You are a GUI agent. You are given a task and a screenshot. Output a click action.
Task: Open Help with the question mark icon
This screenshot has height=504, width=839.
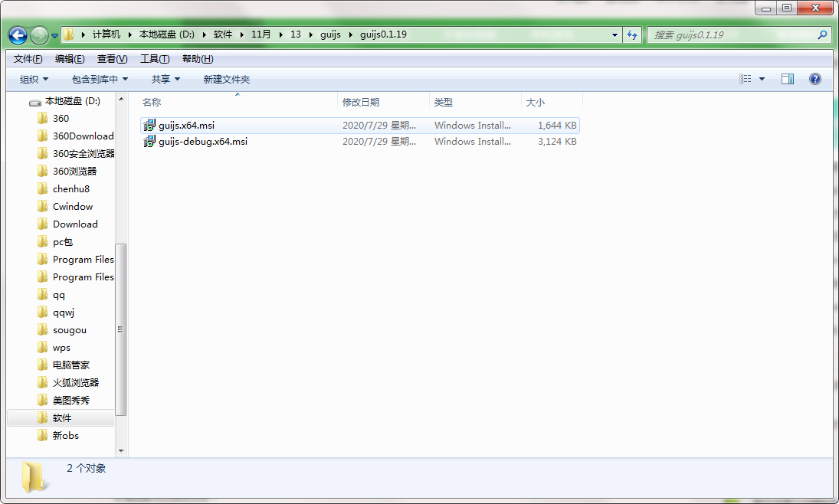[x=815, y=79]
